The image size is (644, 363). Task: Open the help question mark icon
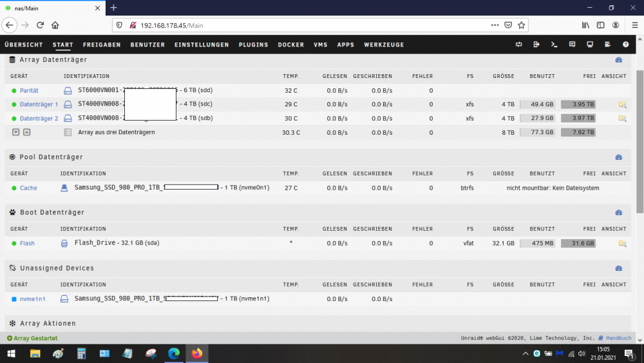coord(625,44)
